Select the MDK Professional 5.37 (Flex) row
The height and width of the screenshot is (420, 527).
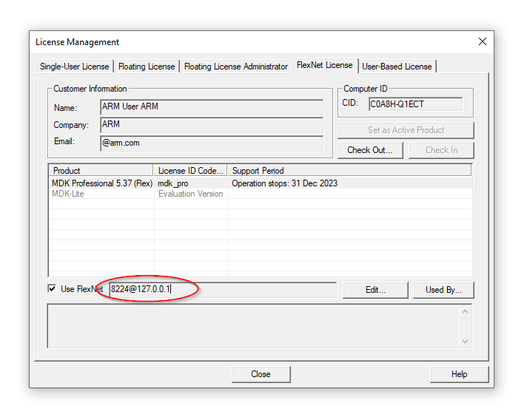101,183
